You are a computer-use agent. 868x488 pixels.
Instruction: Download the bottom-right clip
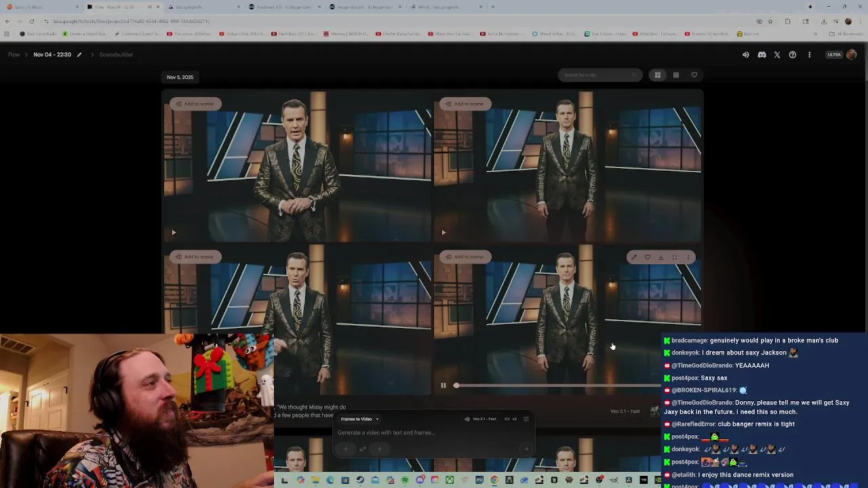(x=661, y=258)
